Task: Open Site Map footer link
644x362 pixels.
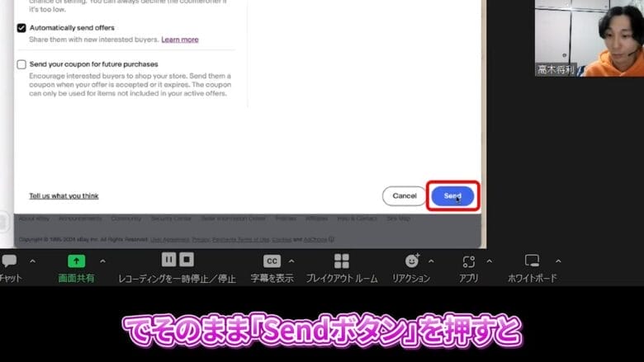Action: [399, 219]
